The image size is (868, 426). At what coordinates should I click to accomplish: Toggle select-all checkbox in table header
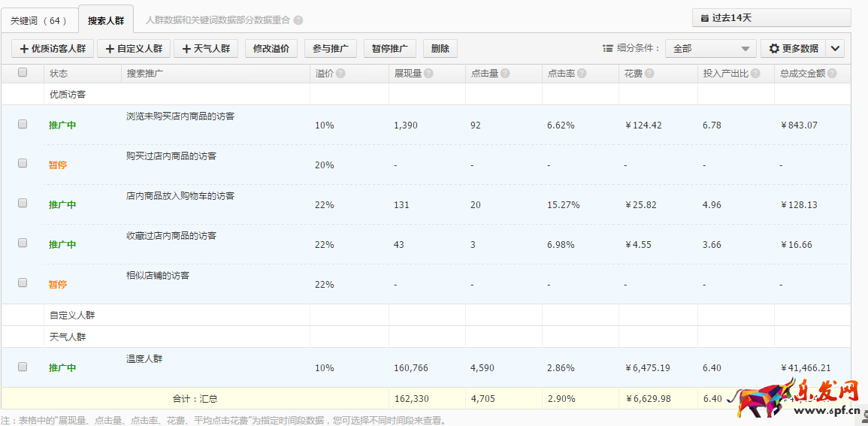click(x=23, y=73)
